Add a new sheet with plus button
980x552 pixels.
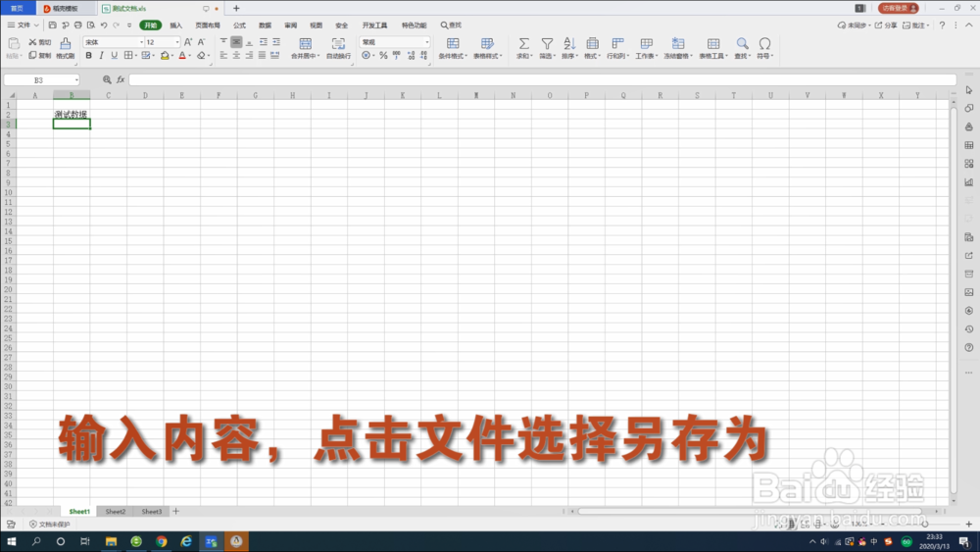click(x=176, y=512)
